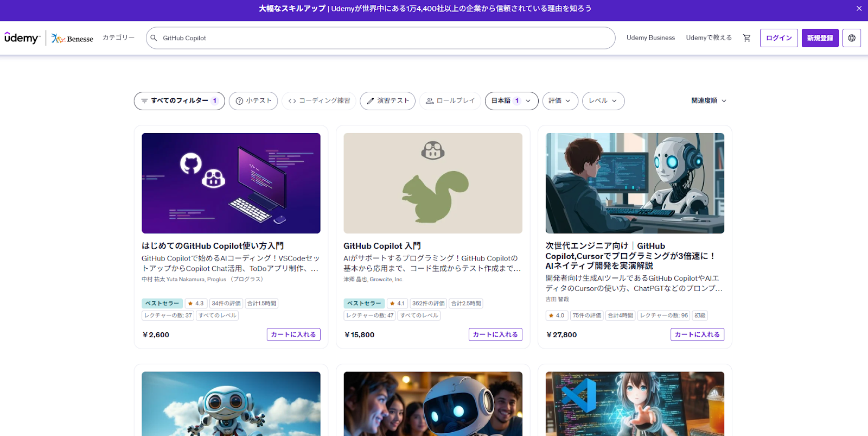Open the robot with people course thumbnail
This screenshot has width=868, height=436.
[433, 404]
